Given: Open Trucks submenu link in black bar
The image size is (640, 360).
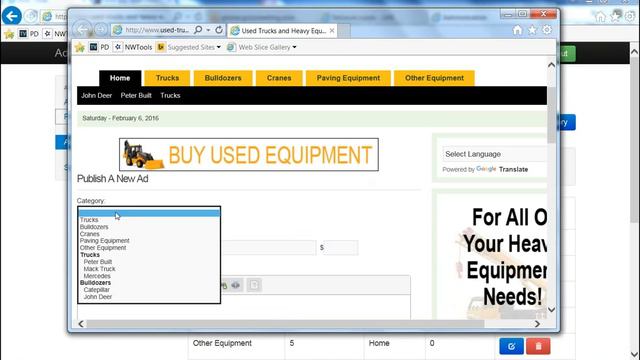Looking at the screenshot, I should tap(170, 96).
